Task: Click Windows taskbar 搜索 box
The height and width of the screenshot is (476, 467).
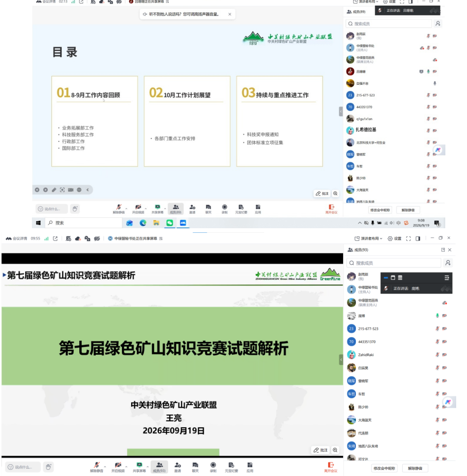Action: (x=84, y=223)
